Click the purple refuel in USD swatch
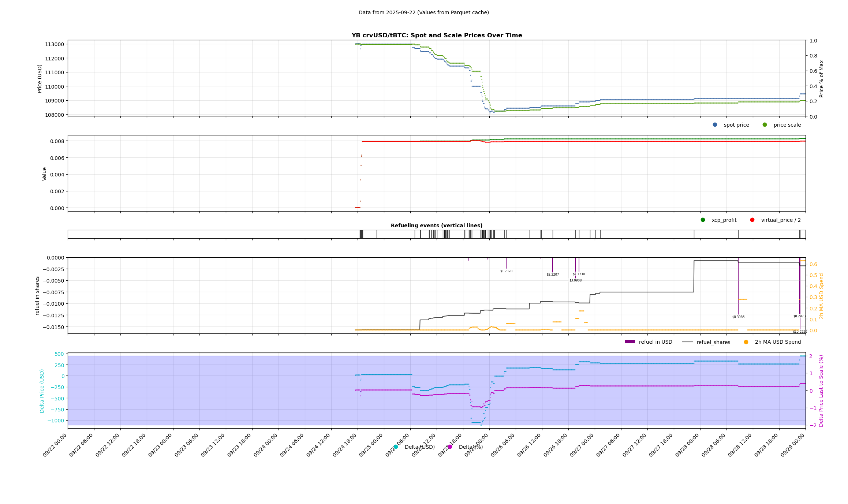Screen dimensions: 848x504 click(630, 342)
